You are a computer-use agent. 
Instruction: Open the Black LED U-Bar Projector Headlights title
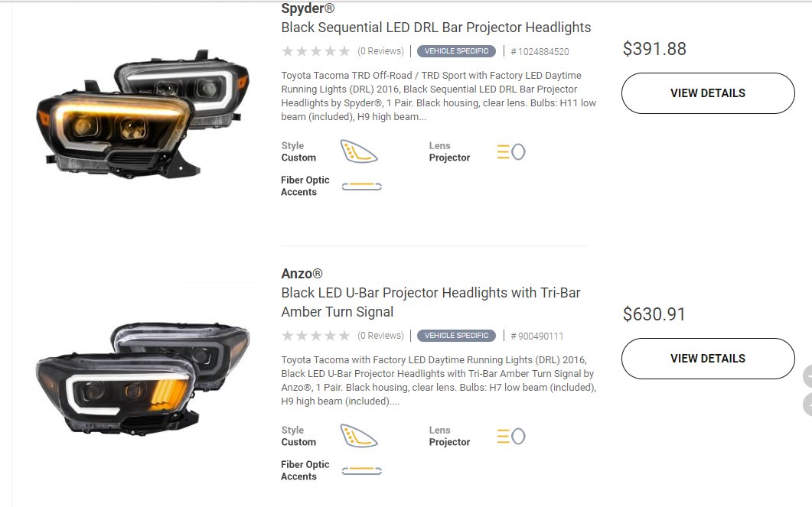[x=431, y=302]
